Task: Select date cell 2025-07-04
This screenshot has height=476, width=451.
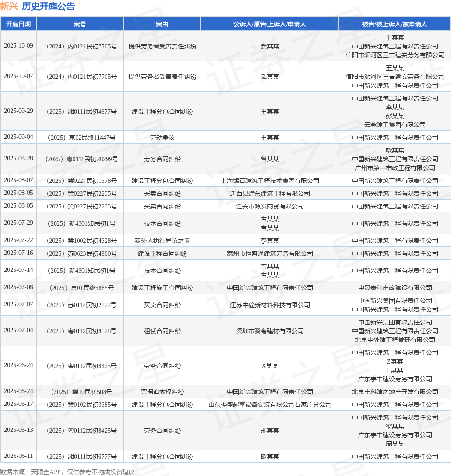Action: (18, 330)
